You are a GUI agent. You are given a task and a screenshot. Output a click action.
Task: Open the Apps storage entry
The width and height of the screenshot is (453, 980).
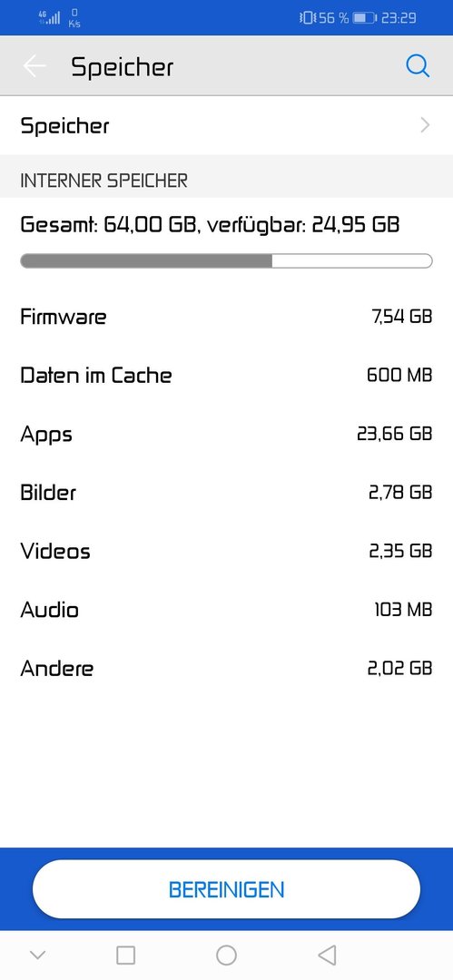pyautogui.click(x=227, y=433)
